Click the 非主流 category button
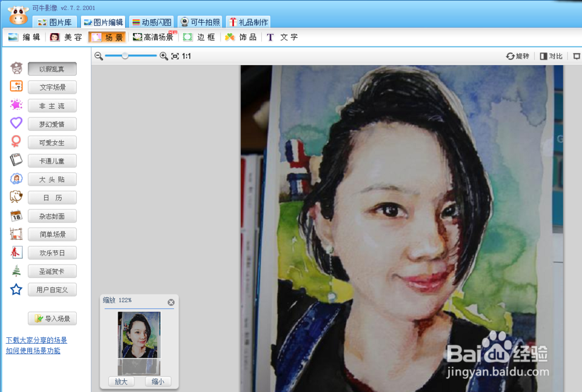Screen dimensions: 582x392 (52, 106)
